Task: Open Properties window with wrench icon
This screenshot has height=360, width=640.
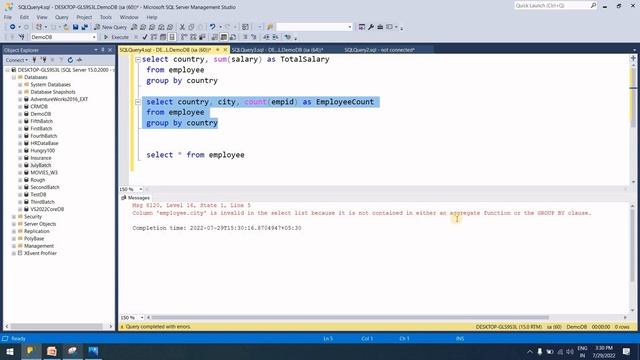Action: click(371, 27)
